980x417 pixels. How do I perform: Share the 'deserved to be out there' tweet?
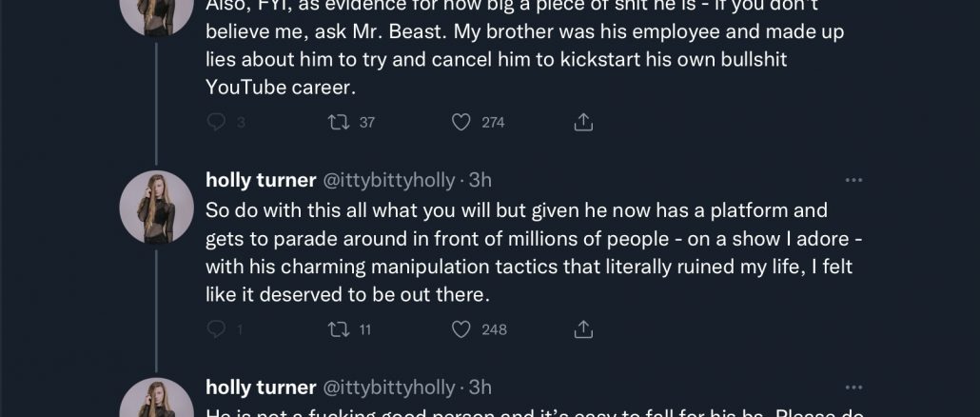tap(584, 329)
